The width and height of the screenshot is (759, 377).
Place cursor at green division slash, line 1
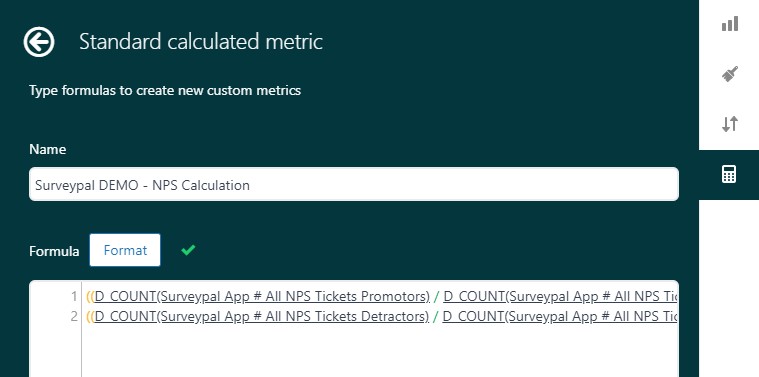(x=437, y=296)
